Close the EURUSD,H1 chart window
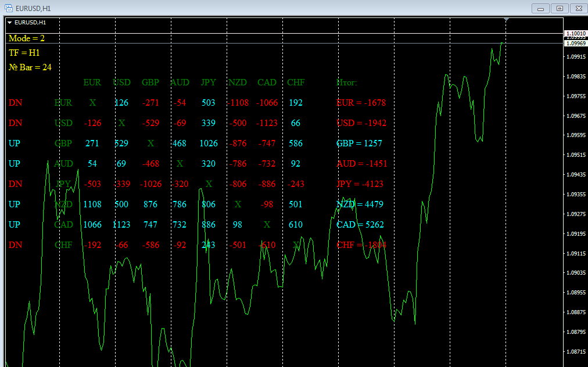The height and width of the screenshot is (367, 588). coord(579,8)
